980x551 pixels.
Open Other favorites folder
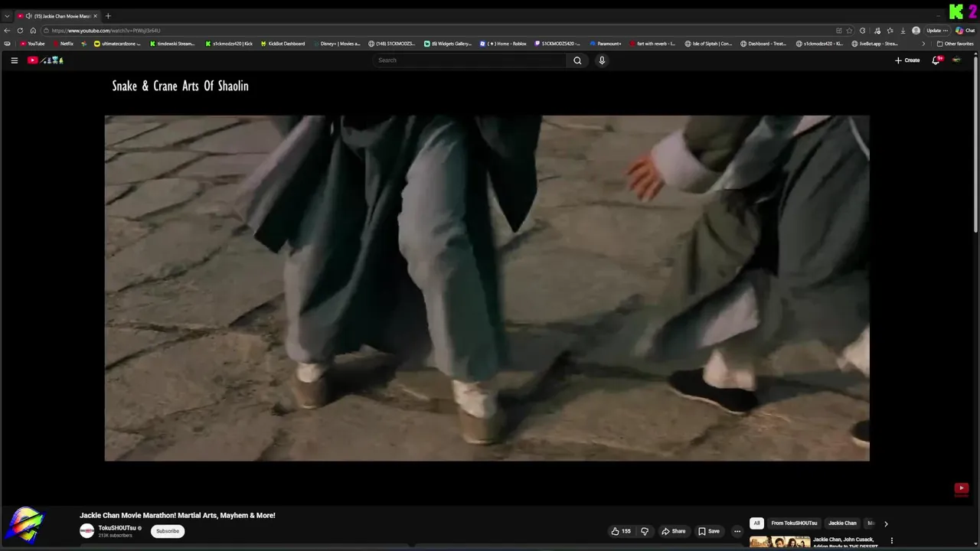955,44
